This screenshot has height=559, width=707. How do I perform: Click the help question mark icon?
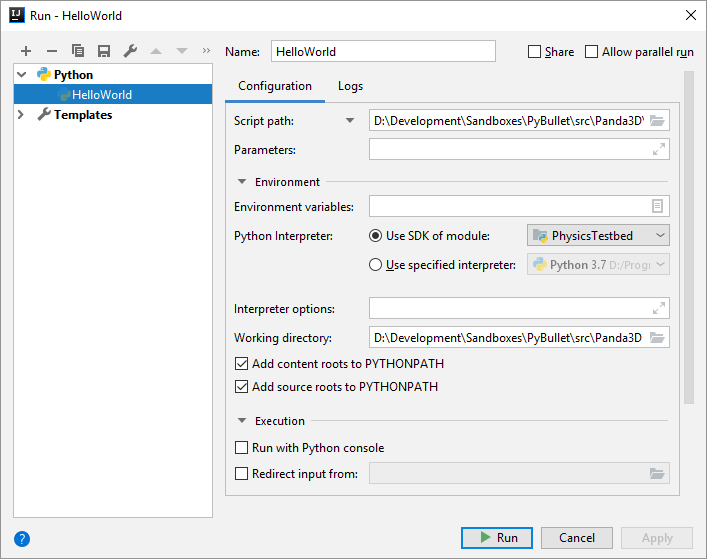(22, 538)
